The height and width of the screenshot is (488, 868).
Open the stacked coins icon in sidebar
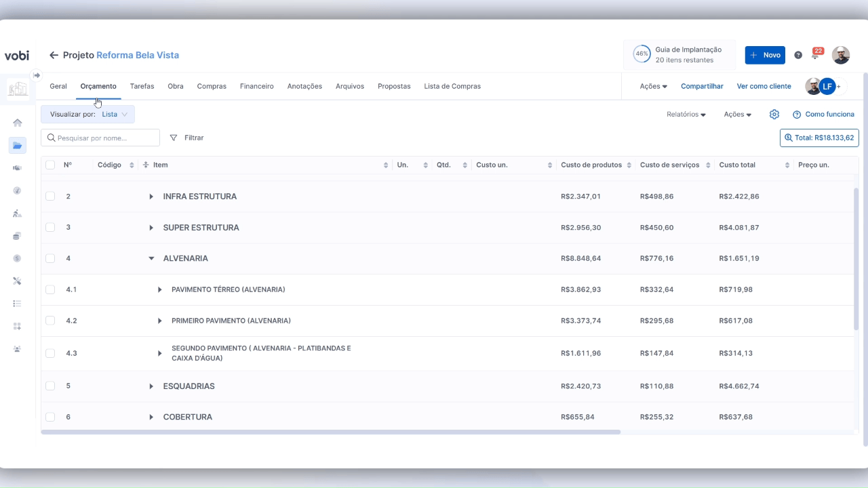click(x=18, y=236)
